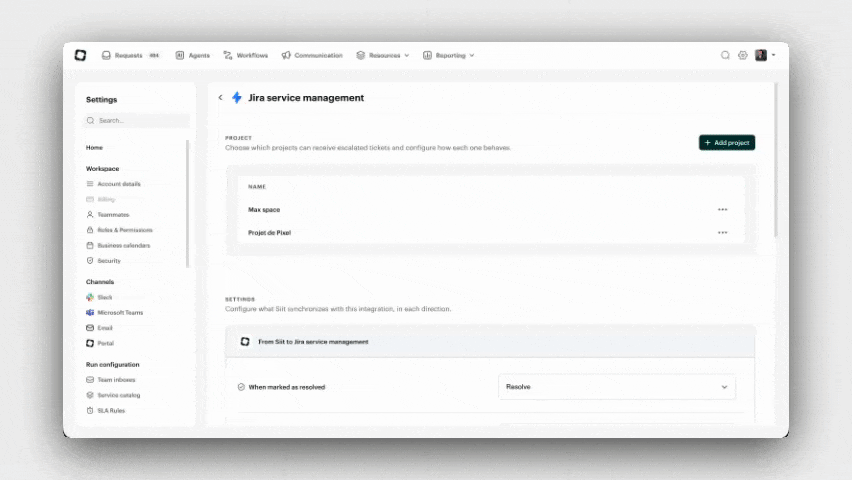
Task: Expand the Resources menu
Action: (383, 55)
